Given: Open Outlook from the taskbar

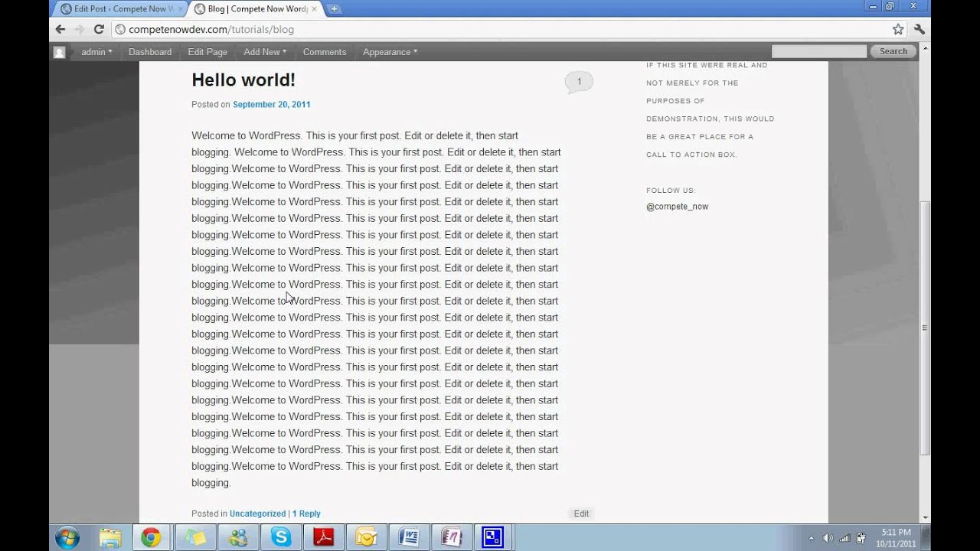Looking at the screenshot, I should (x=366, y=538).
